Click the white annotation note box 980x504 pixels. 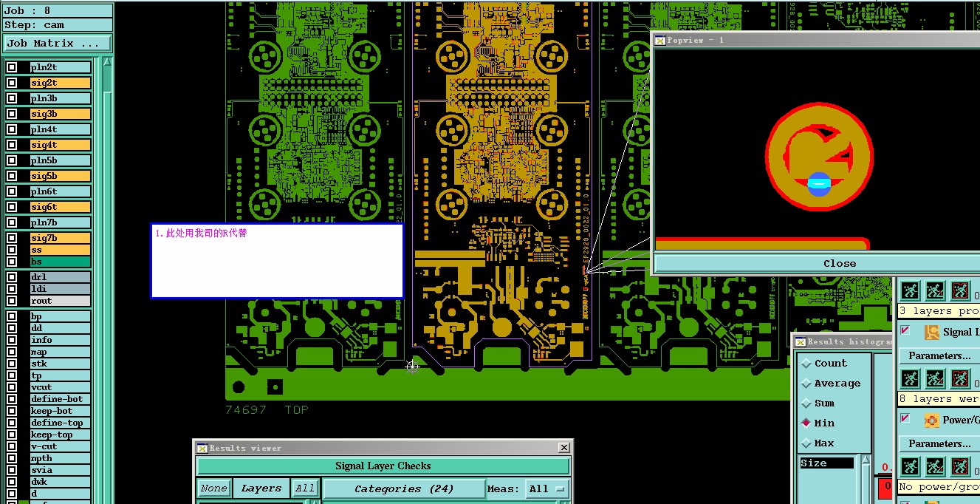point(277,261)
